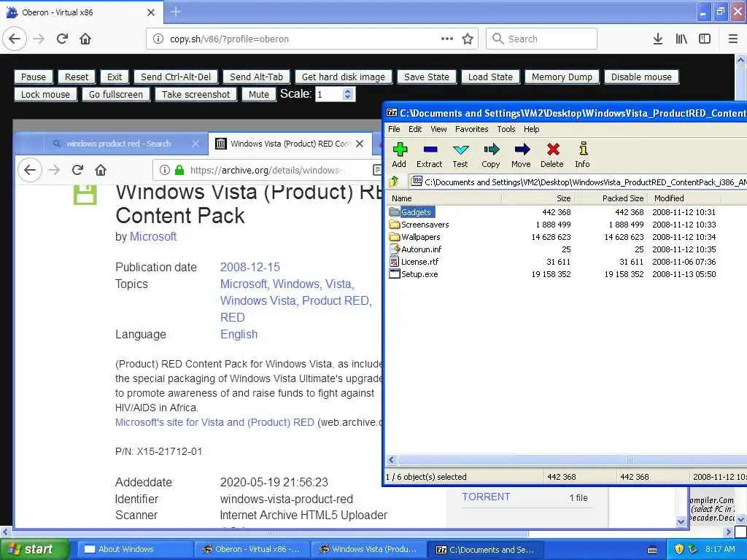The height and width of the screenshot is (560, 747).
Task: Click the Search field in outer browser
Action: click(x=542, y=39)
